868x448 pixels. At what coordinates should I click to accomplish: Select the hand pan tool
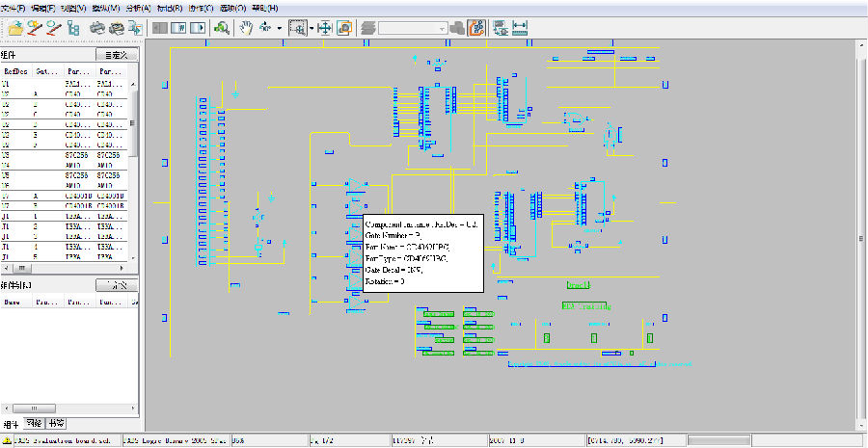coord(247,28)
